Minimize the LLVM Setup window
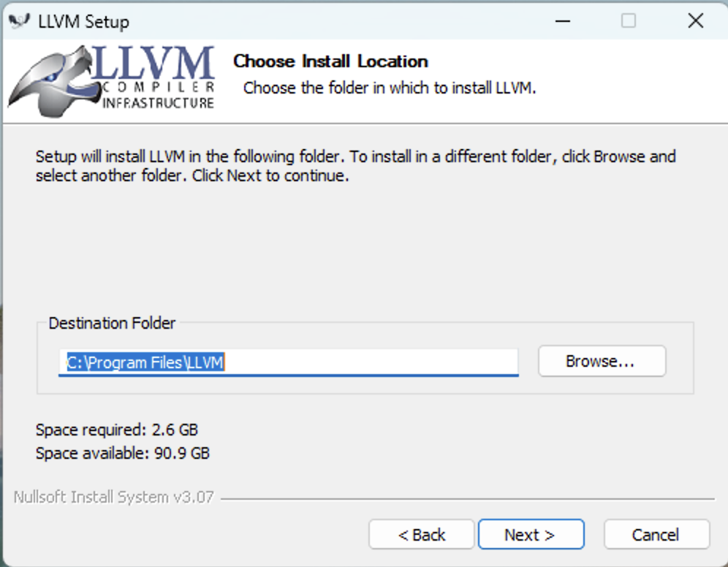728x567 pixels. click(562, 21)
